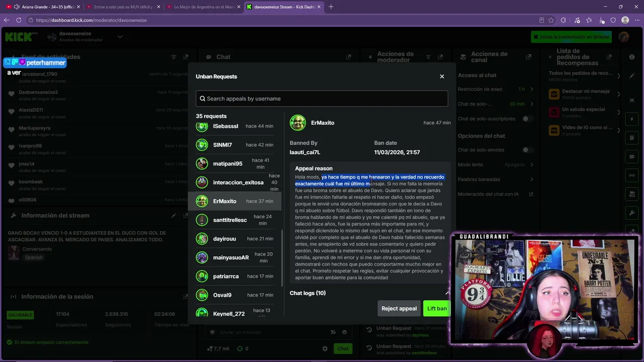Edit stream info with pencil icon

[174, 216]
